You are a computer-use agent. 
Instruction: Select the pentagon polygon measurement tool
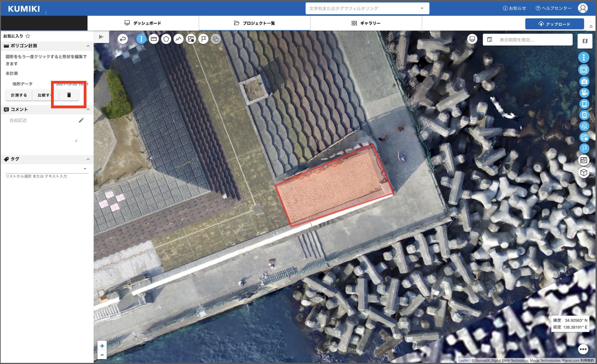[166, 39]
